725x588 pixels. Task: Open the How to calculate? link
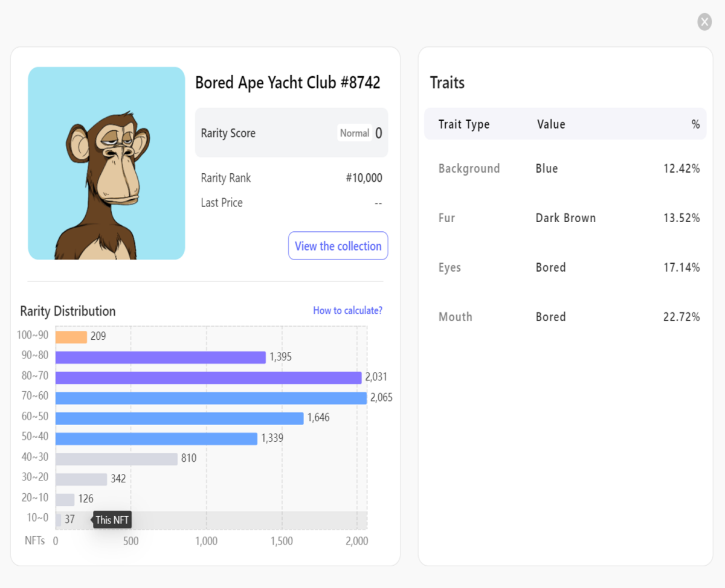coord(347,310)
